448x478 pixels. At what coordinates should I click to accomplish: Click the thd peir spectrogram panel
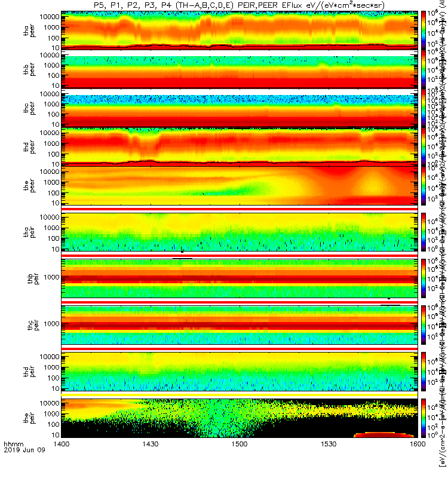(x=240, y=372)
